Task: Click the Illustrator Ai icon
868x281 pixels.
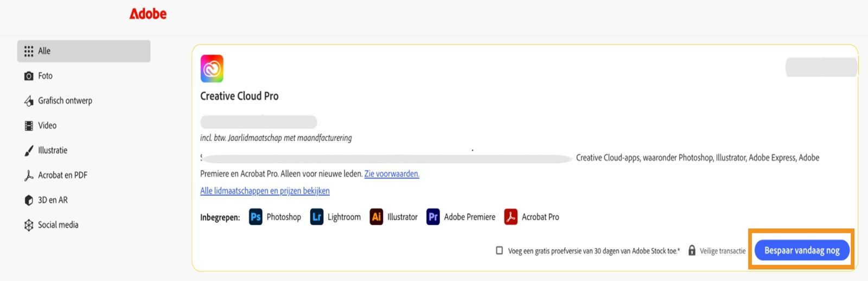Action: click(376, 217)
